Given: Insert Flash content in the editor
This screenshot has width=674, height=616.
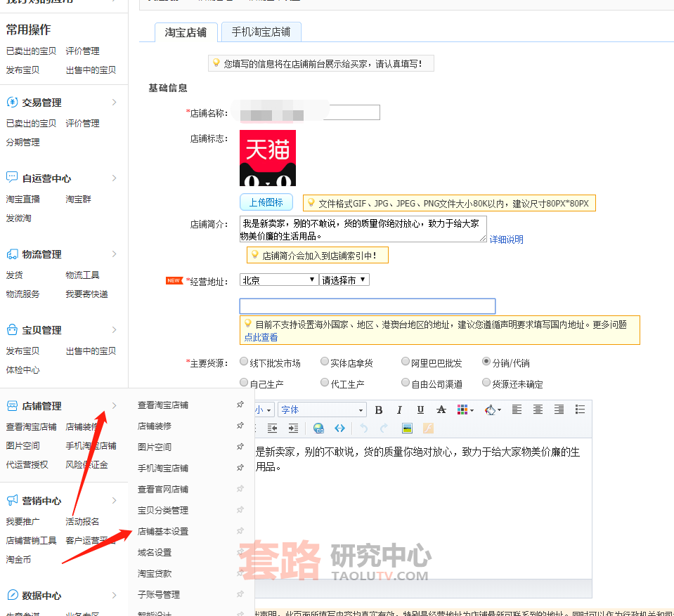Looking at the screenshot, I should pyautogui.click(x=428, y=428).
